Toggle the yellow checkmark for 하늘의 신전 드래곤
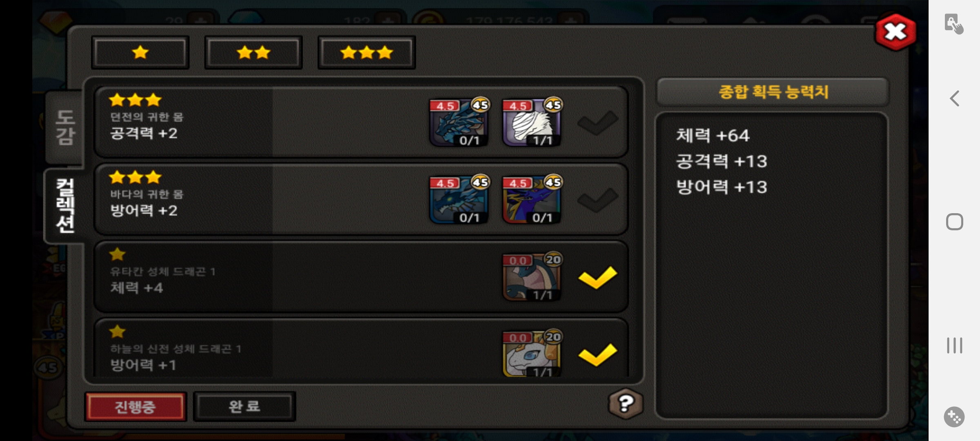Screen dimensions: 980x441 (x=597, y=354)
